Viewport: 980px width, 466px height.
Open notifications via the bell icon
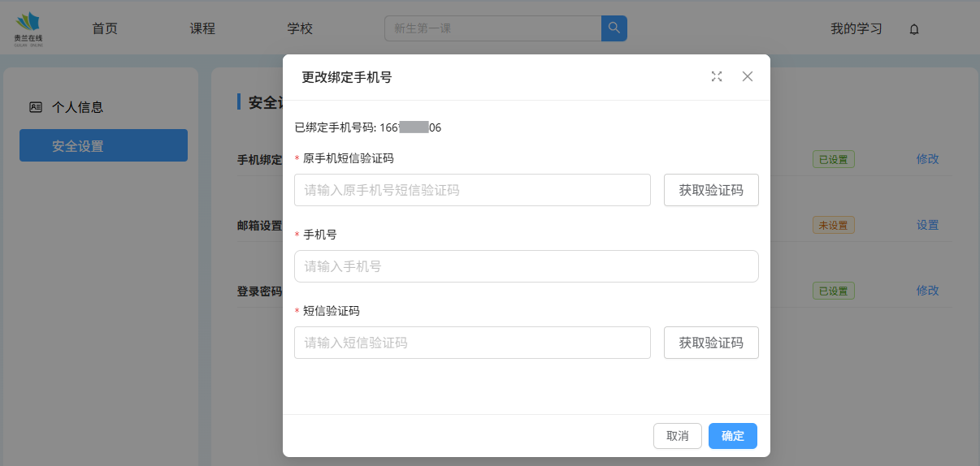[914, 29]
